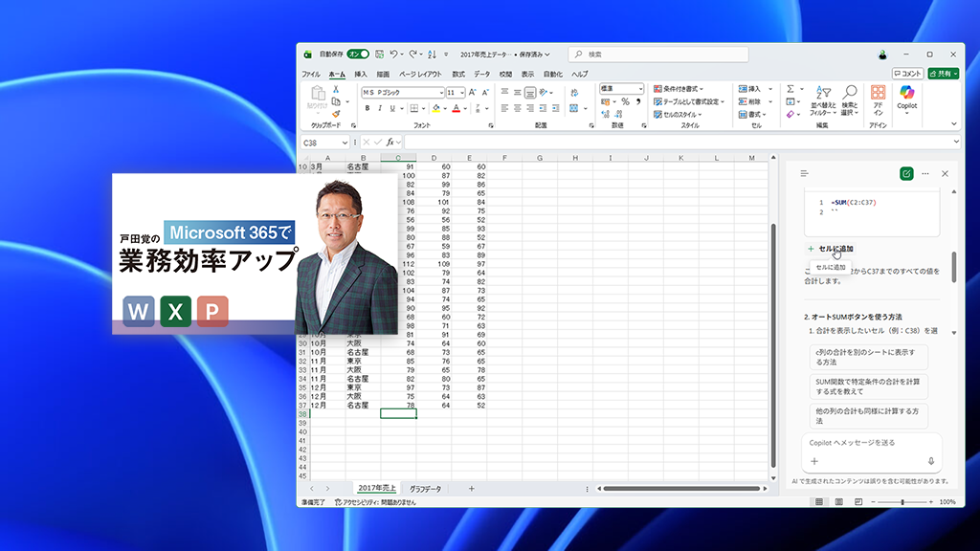Click the microphone icon in the Copilot pane
Image resolution: width=980 pixels, height=551 pixels.
pos(929,461)
